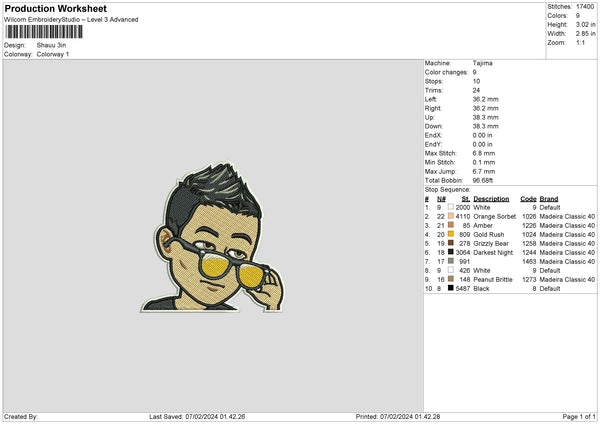Click the 'Peanut Brittle' description text
The height and width of the screenshot is (424, 600).
point(493,279)
